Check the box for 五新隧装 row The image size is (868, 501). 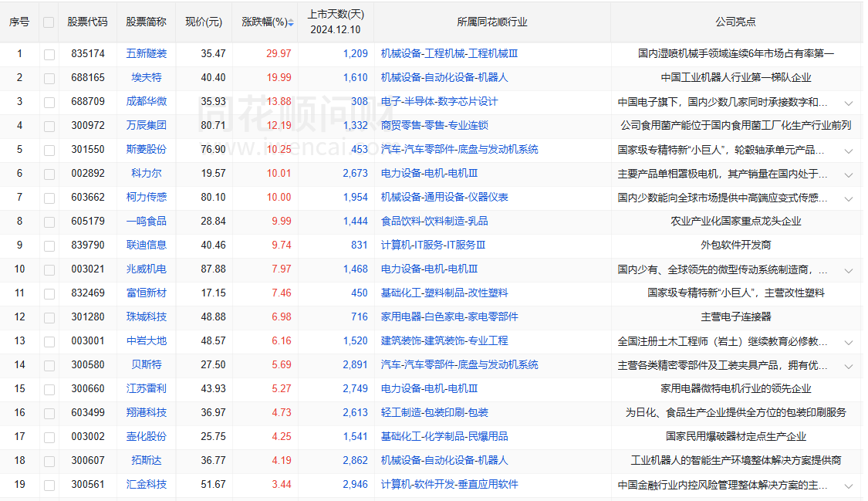click(49, 54)
